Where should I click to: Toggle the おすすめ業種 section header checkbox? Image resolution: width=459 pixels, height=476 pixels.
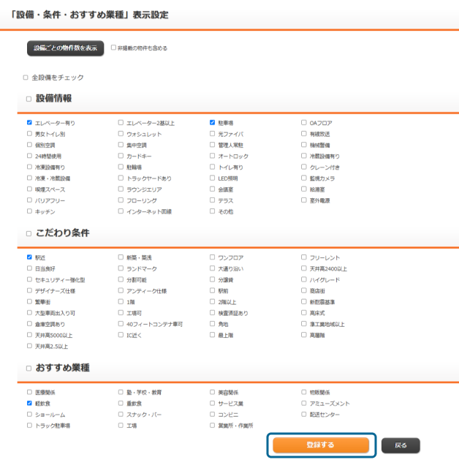pyautogui.click(x=29, y=368)
